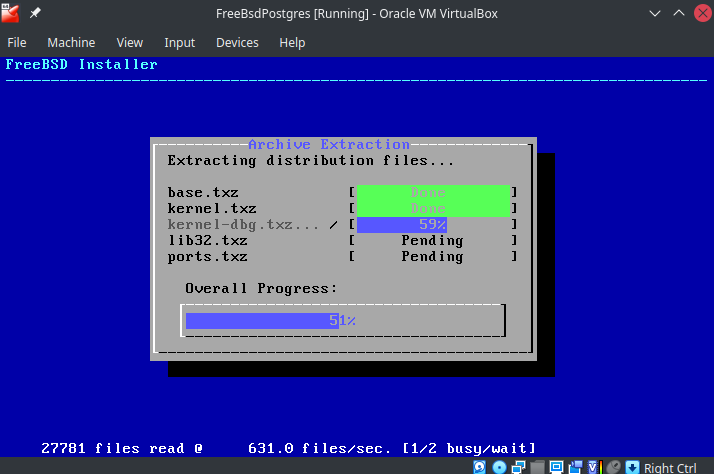Click the display settings status icon

click(556, 467)
